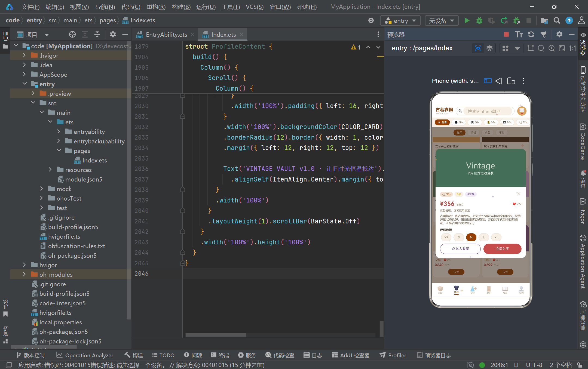This screenshot has height=369, width=588.
Task: Click the text size icon in the previewer
Action: click(x=519, y=35)
